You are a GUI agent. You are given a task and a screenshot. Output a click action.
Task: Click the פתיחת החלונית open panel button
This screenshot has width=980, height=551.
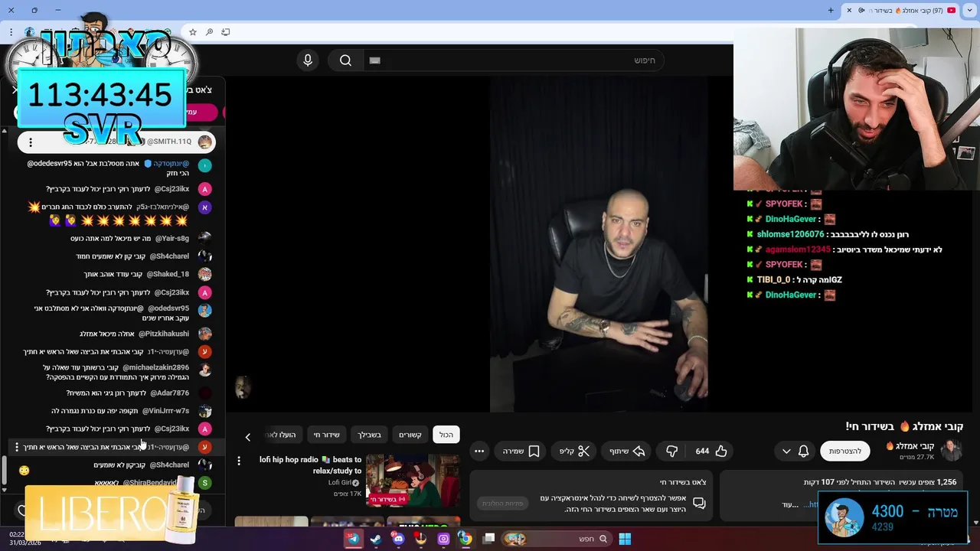point(502,504)
